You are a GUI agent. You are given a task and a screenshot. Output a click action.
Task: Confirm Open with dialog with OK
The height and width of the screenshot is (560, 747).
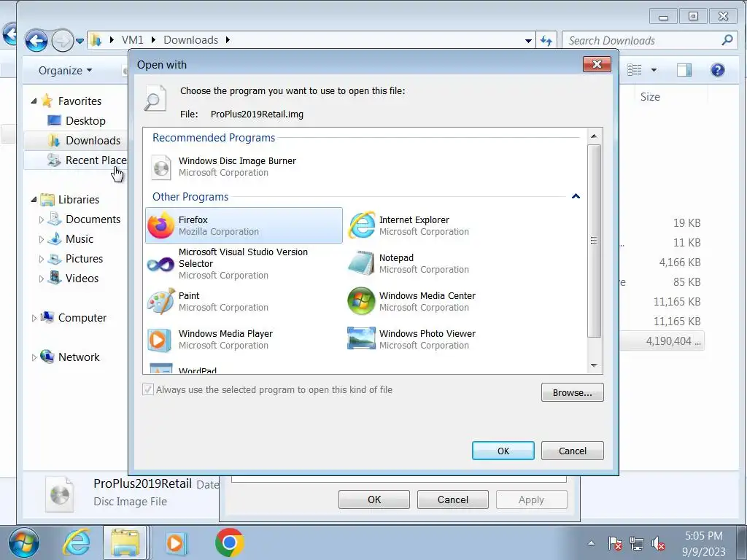(x=503, y=451)
